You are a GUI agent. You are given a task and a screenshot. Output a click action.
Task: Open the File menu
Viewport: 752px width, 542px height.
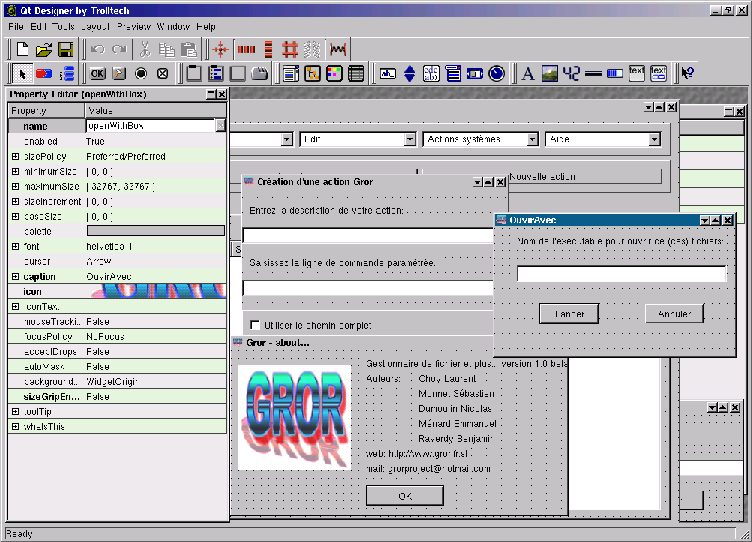point(16,27)
